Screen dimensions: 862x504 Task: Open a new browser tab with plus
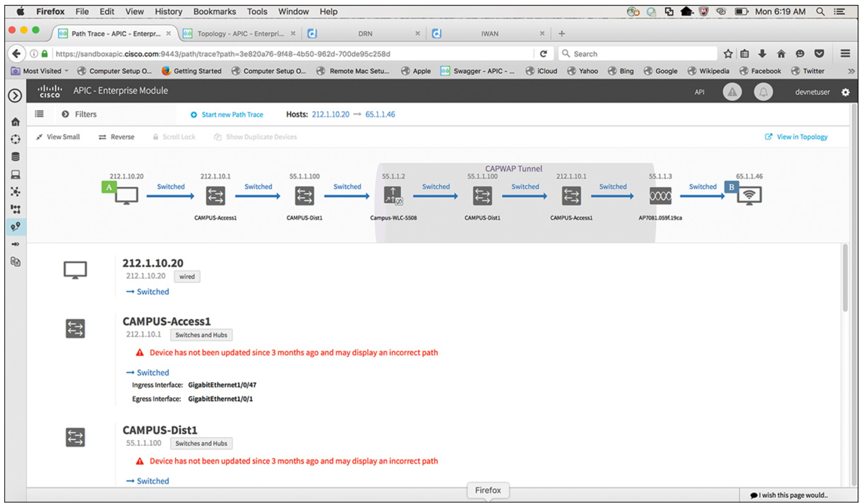(562, 34)
